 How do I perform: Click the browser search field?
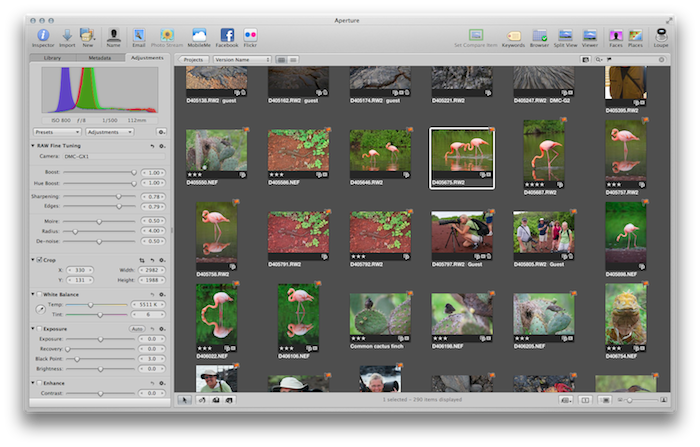(x=630, y=59)
